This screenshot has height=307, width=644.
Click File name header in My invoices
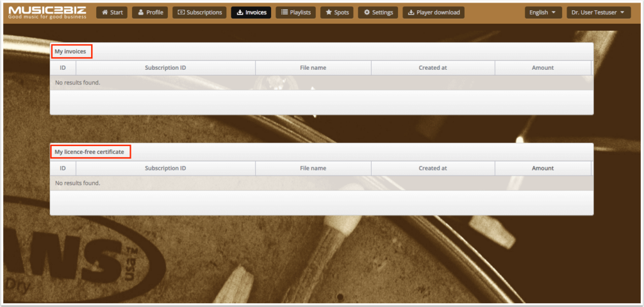coord(313,68)
